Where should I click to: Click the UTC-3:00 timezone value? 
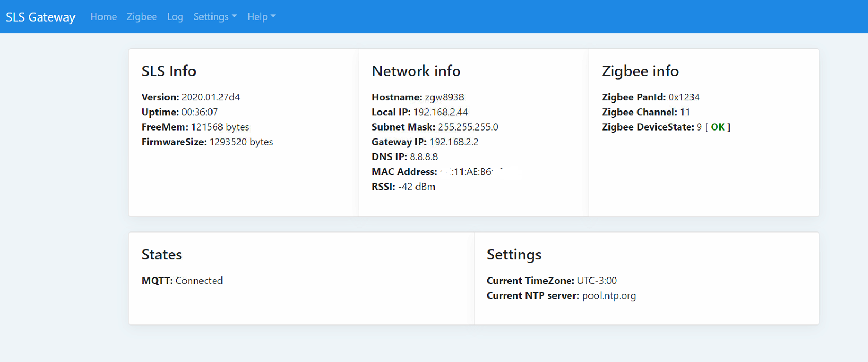tap(596, 281)
